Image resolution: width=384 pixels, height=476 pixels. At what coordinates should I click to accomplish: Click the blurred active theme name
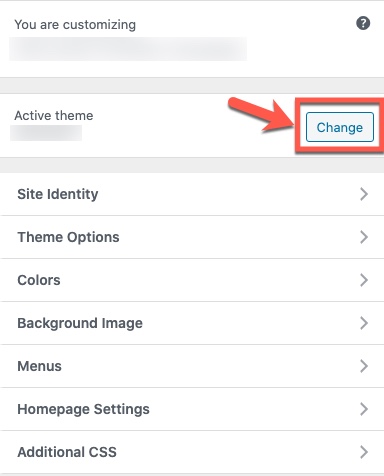[46, 133]
